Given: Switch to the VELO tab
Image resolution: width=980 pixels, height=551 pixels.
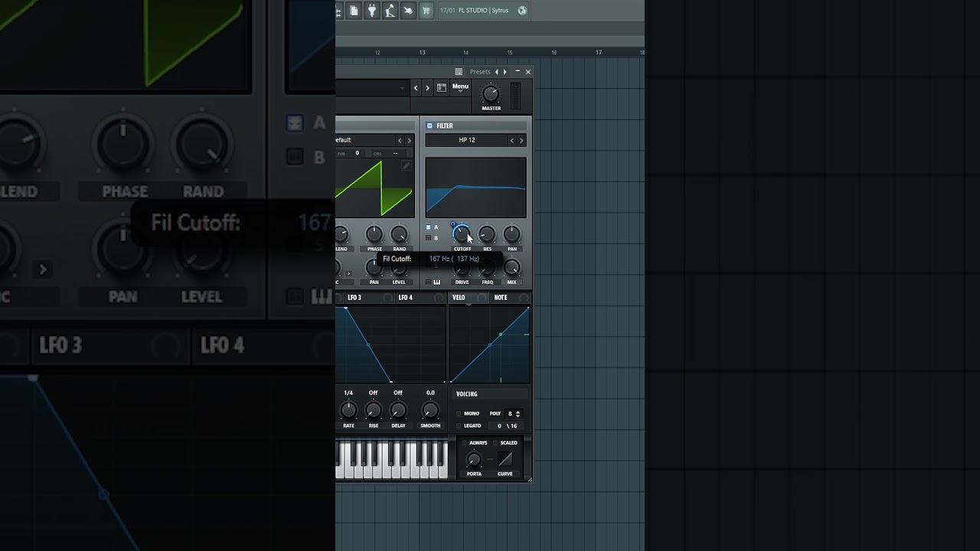Looking at the screenshot, I should (469, 298).
